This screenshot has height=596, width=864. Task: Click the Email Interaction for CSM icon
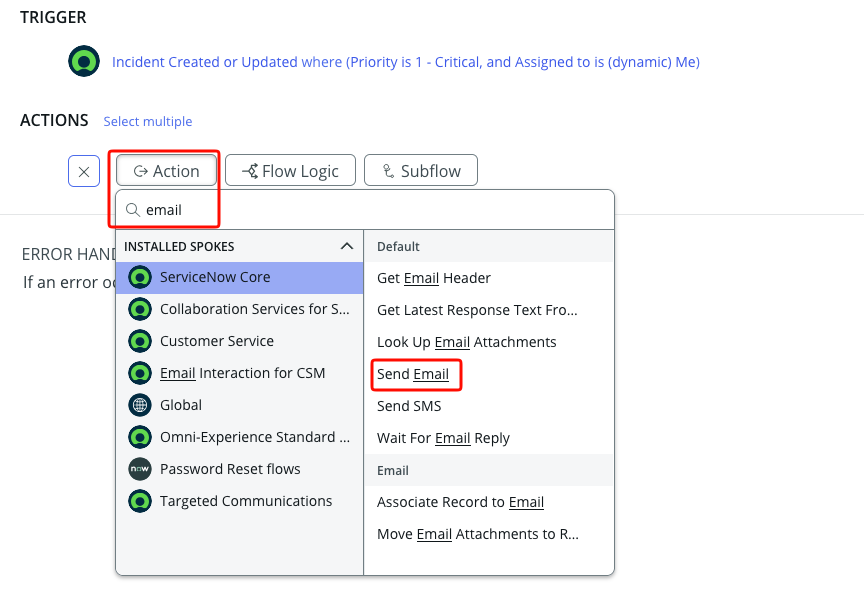tap(141, 373)
